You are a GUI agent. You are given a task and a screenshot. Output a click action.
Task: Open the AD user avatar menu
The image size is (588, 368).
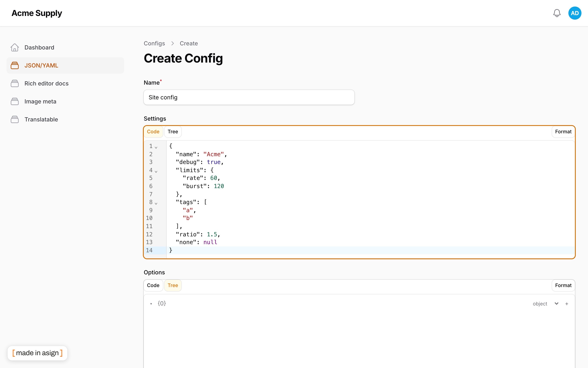575,13
